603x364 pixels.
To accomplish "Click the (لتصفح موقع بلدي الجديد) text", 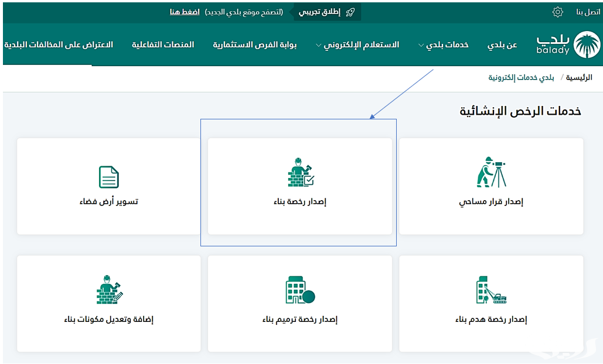I will [x=244, y=12].
